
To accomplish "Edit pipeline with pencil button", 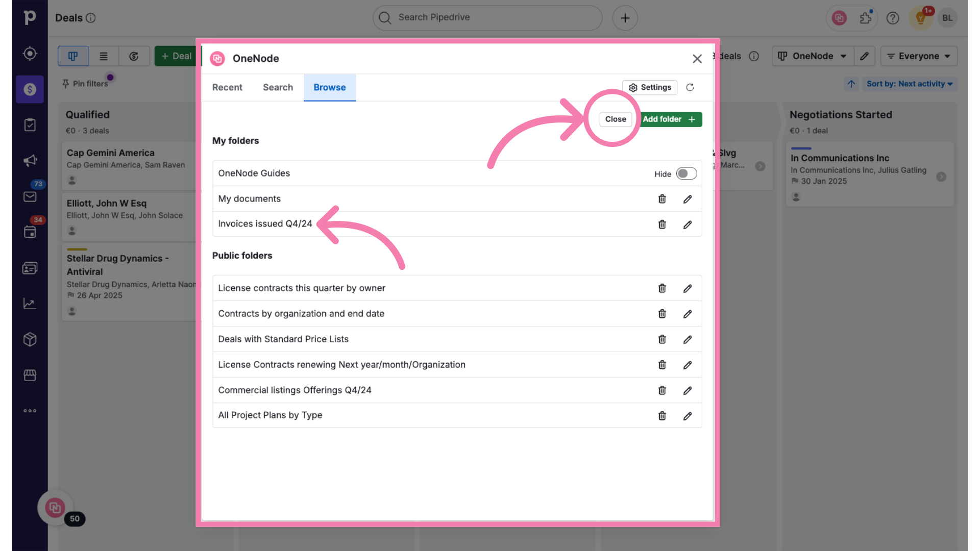I will [864, 56].
